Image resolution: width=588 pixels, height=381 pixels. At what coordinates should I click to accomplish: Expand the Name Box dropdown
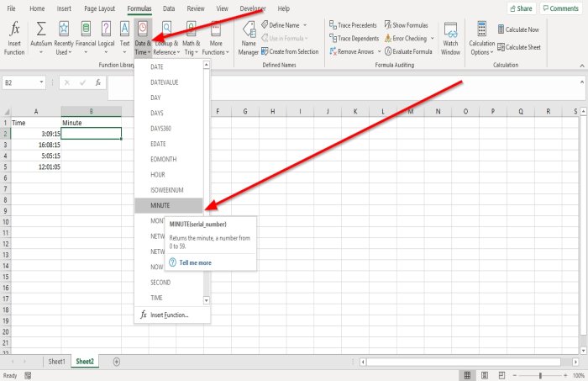(41, 82)
